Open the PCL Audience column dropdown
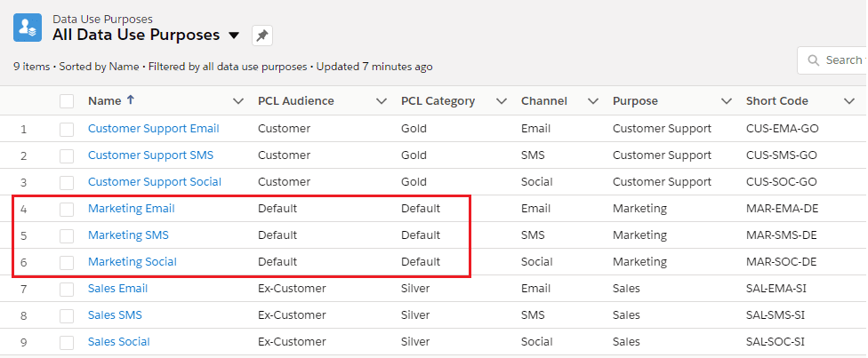 pos(382,101)
